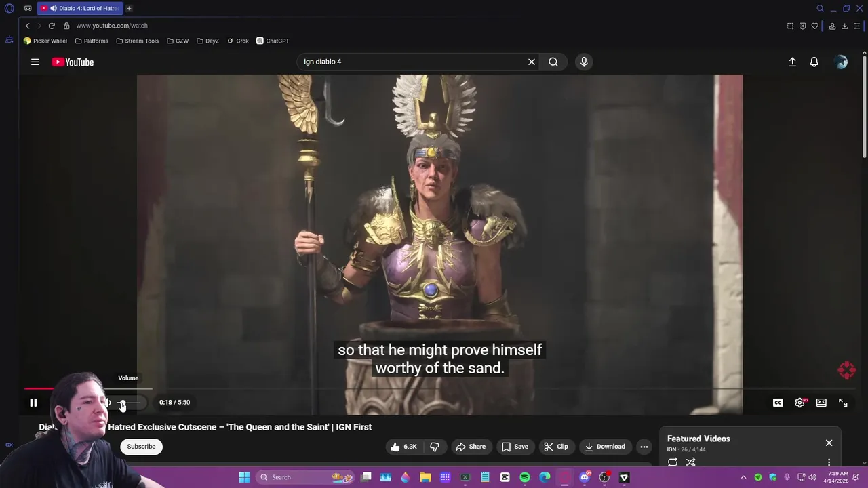The image size is (868, 488).
Task: Click the IGN watermark on the video
Action: (846, 370)
